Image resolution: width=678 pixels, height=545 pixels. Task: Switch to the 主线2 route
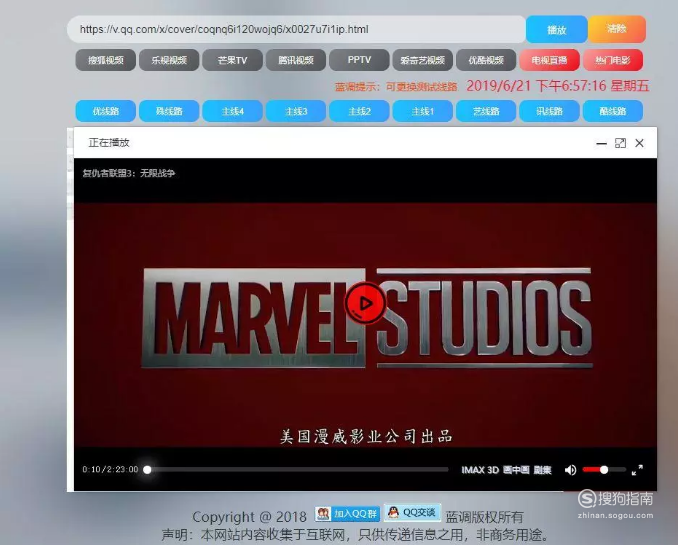coord(359,111)
